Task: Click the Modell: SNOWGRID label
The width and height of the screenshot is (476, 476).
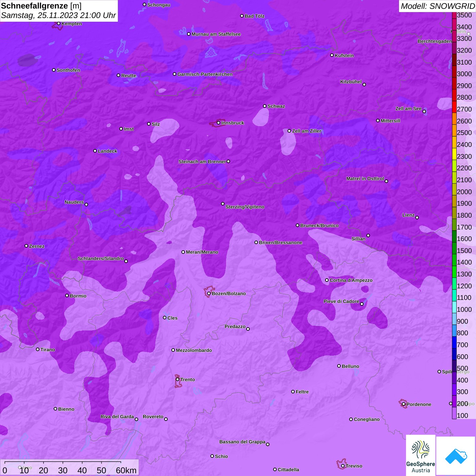Action: [438, 6]
